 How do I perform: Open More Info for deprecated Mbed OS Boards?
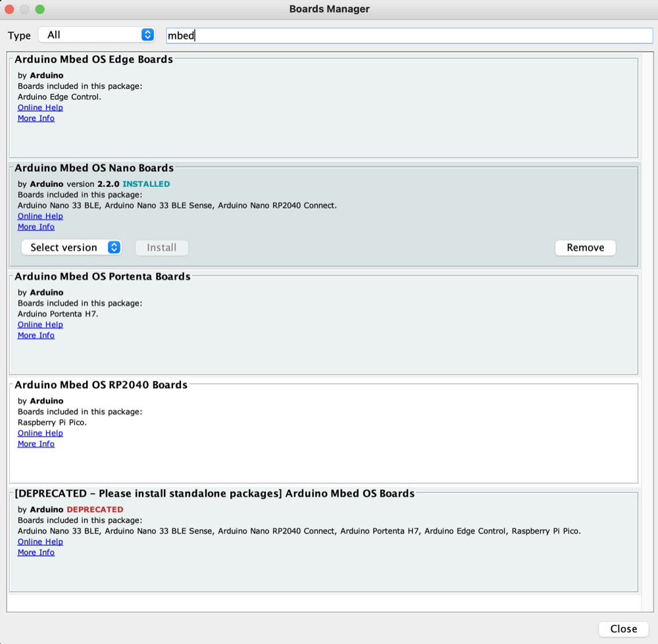(x=36, y=553)
